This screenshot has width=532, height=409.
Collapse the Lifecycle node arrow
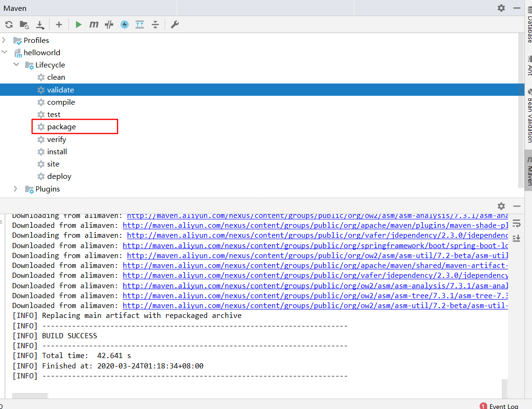click(16, 65)
